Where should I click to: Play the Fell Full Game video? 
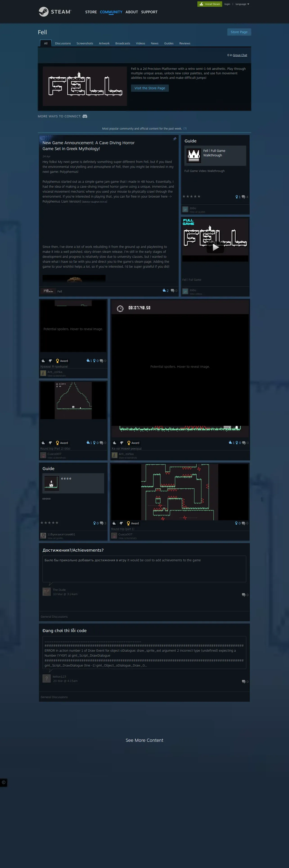coord(215,247)
